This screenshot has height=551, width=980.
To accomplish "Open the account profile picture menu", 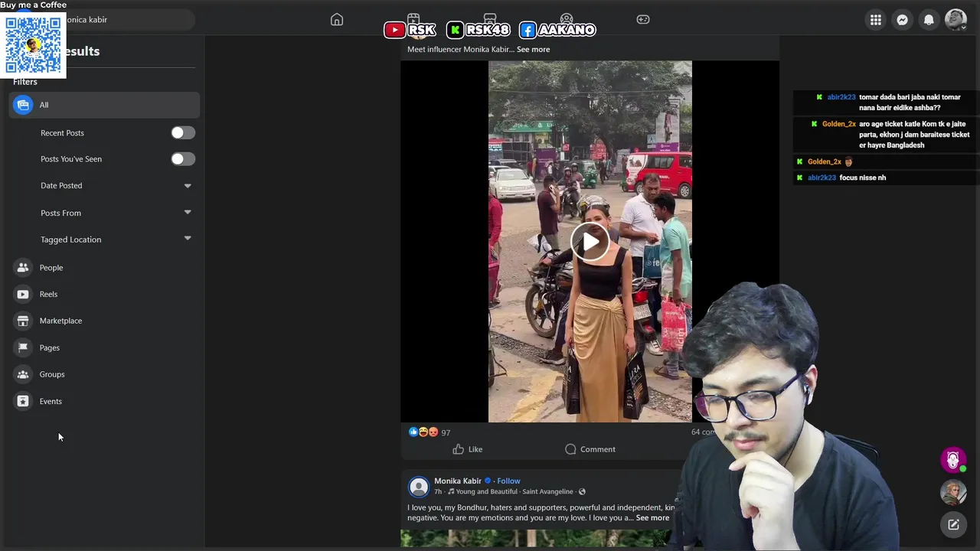I will [955, 20].
